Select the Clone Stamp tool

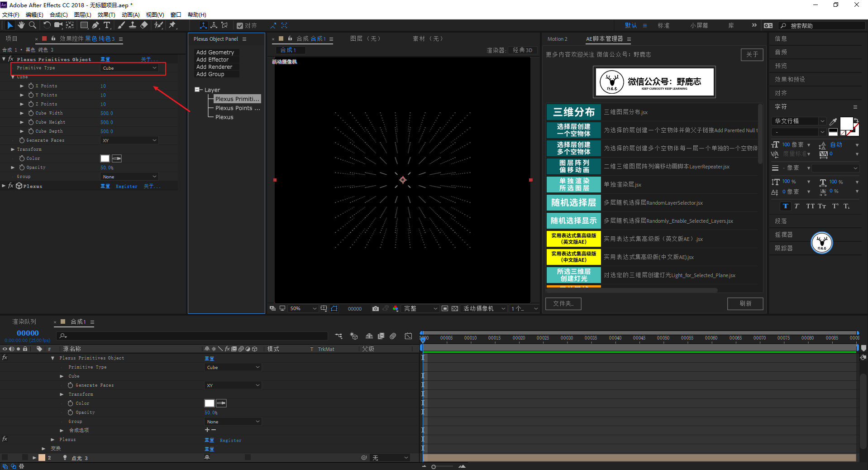tap(133, 25)
